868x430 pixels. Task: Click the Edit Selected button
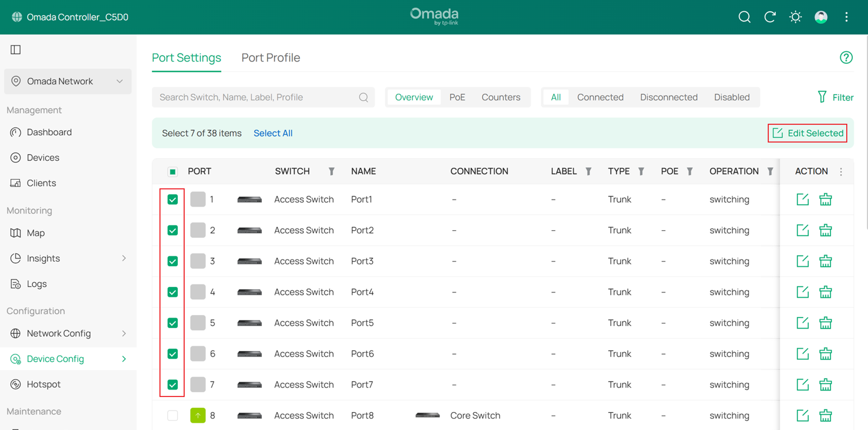coord(807,133)
